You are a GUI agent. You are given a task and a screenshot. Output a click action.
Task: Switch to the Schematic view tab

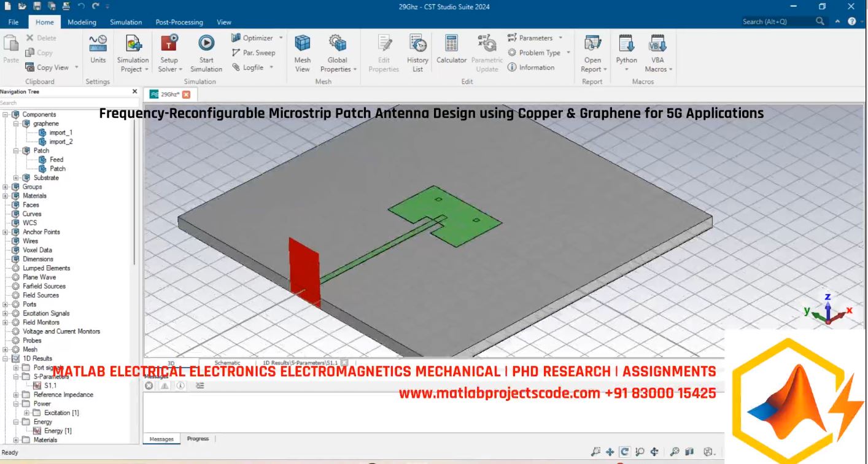coord(227,363)
